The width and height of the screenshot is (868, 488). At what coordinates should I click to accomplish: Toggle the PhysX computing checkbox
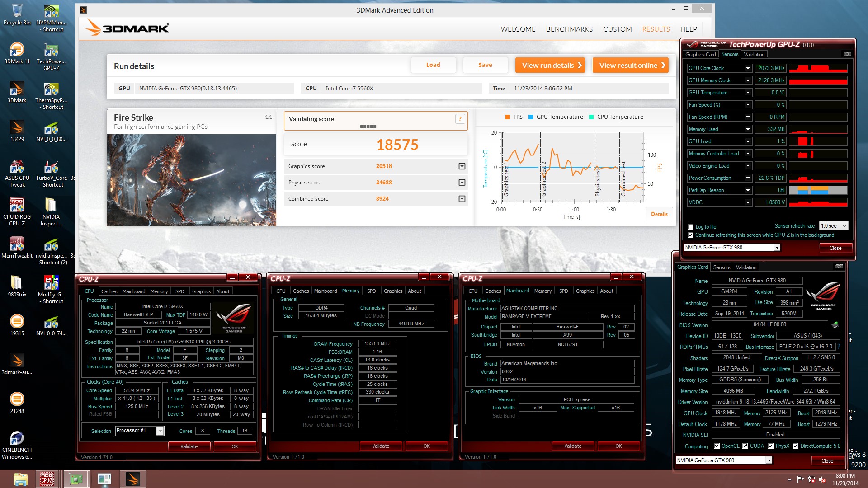(770, 446)
